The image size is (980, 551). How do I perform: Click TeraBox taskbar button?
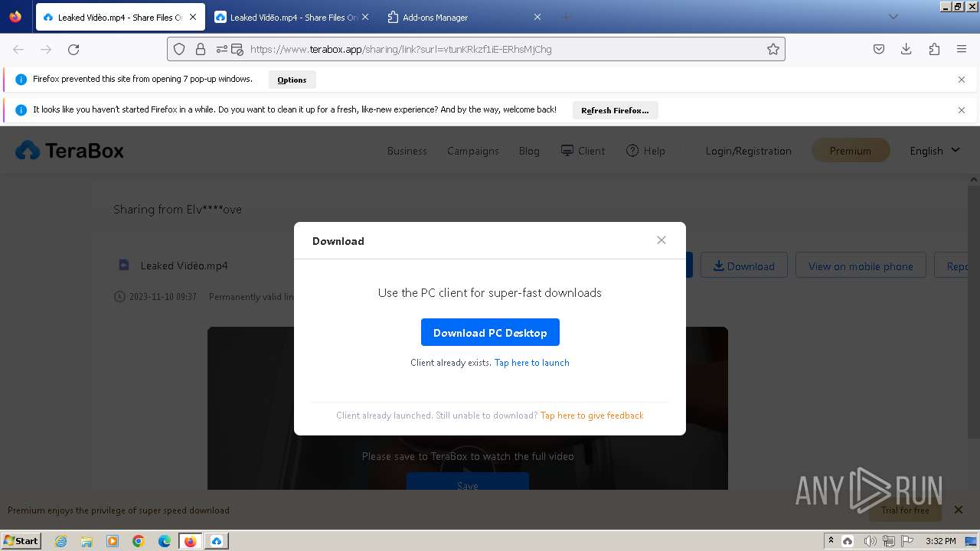coord(217,541)
